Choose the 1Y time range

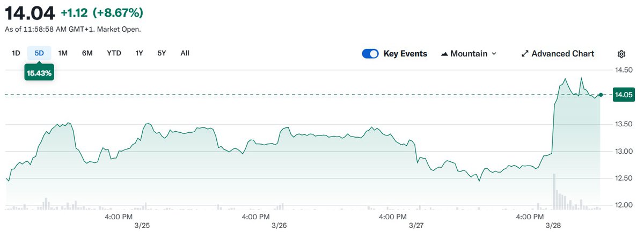[x=140, y=53]
